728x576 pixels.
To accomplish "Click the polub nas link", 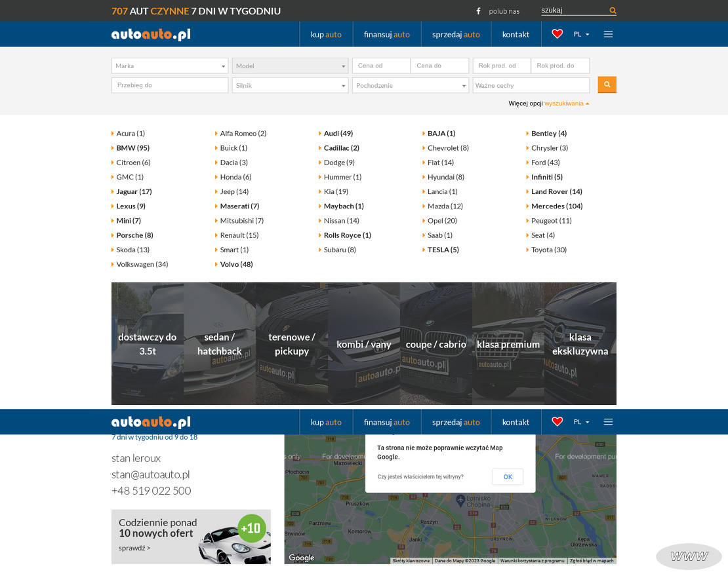I will point(504,11).
